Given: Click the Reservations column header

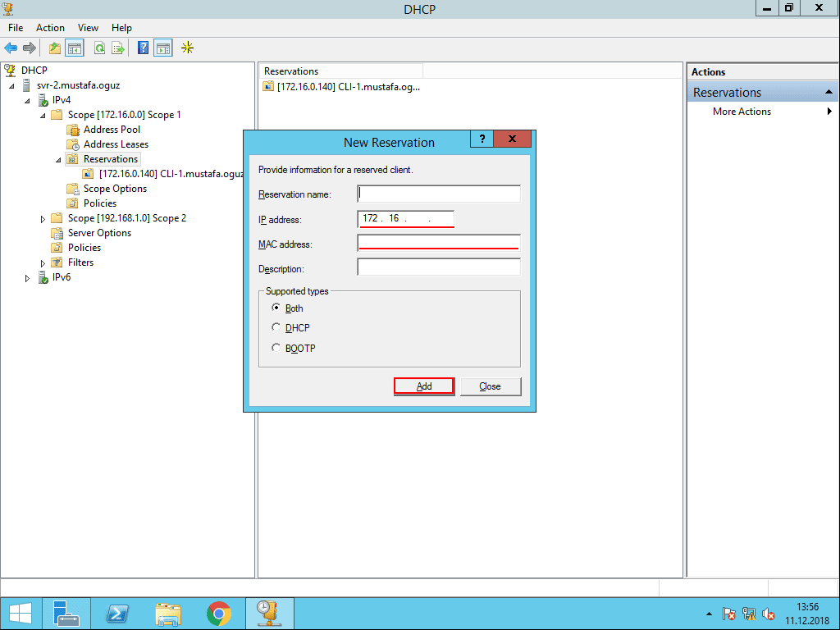Looking at the screenshot, I should click(342, 71).
